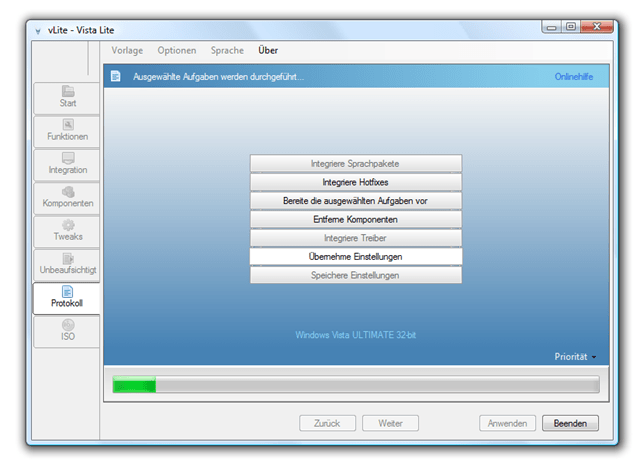Select the Entferne Komponenten task entry
This screenshot has width=640, height=470.
point(355,219)
